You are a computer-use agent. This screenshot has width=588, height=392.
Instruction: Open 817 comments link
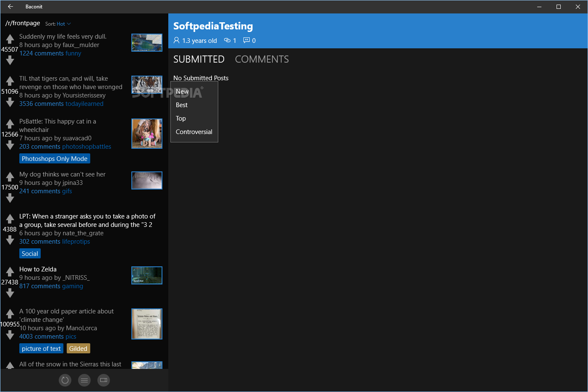click(x=40, y=286)
